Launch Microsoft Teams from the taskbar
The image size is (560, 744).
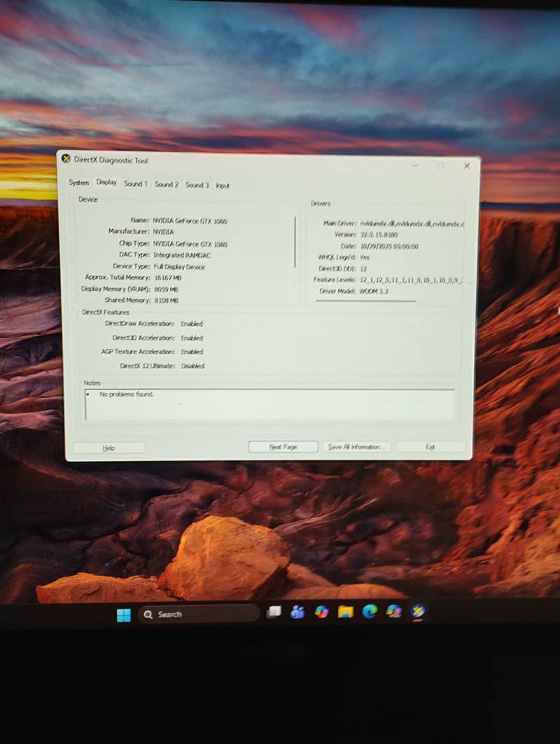tap(297, 612)
